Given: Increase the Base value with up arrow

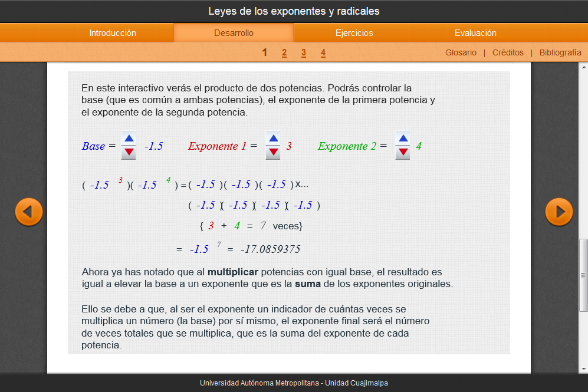Looking at the screenshot, I should (129, 139).
